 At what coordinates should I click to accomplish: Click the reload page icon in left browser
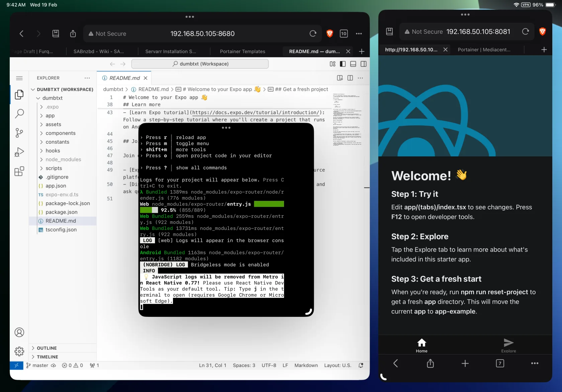(x=313, y=33)
